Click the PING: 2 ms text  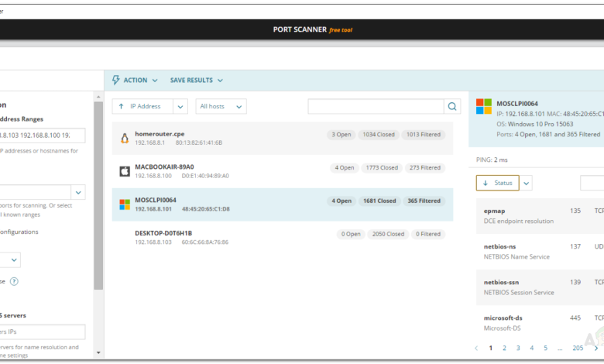tap(492, 160)
